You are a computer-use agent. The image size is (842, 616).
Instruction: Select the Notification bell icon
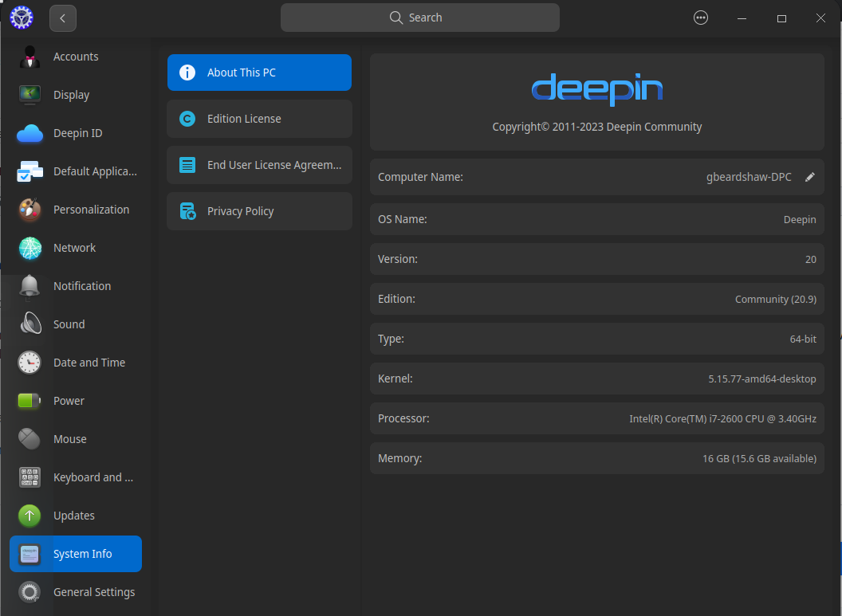pos(30,286)
